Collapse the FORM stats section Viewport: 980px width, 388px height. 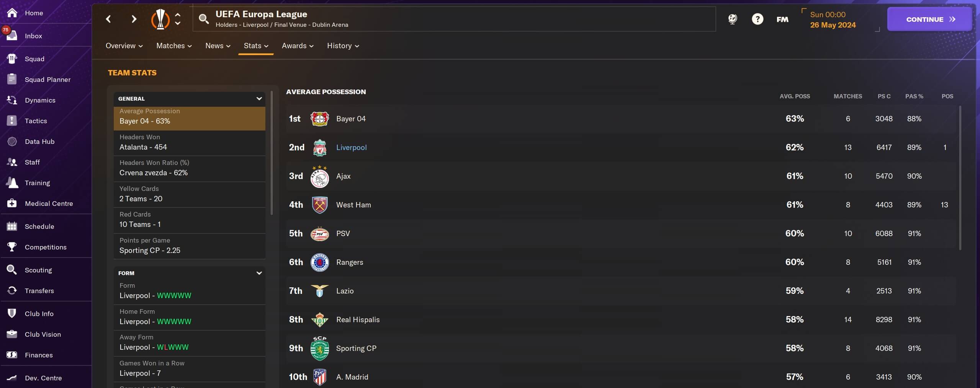(x=259, y=273)
